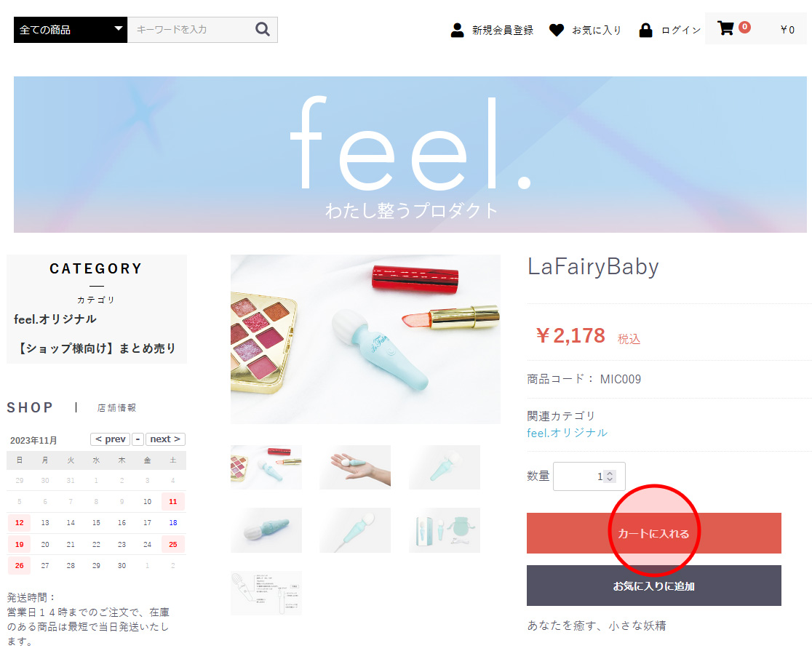
Task: Go to next calendar month
Action: tap(165, 439)
